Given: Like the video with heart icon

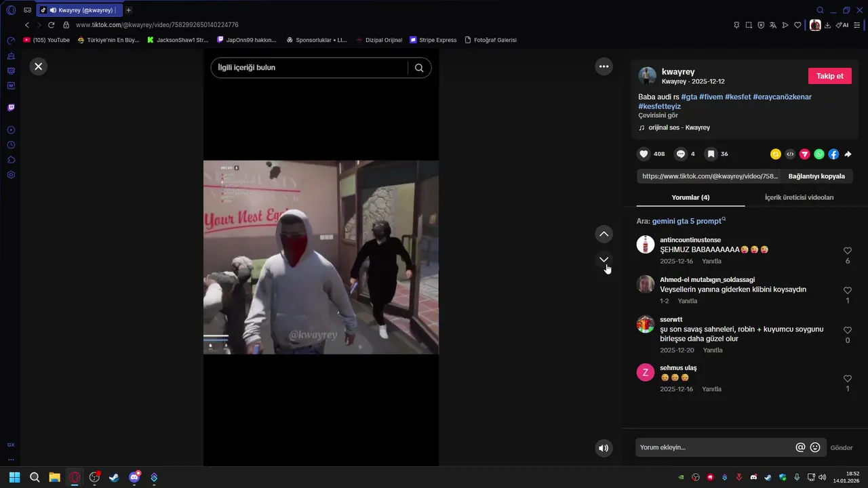Looking at the screenshot, I should [644, 154].
